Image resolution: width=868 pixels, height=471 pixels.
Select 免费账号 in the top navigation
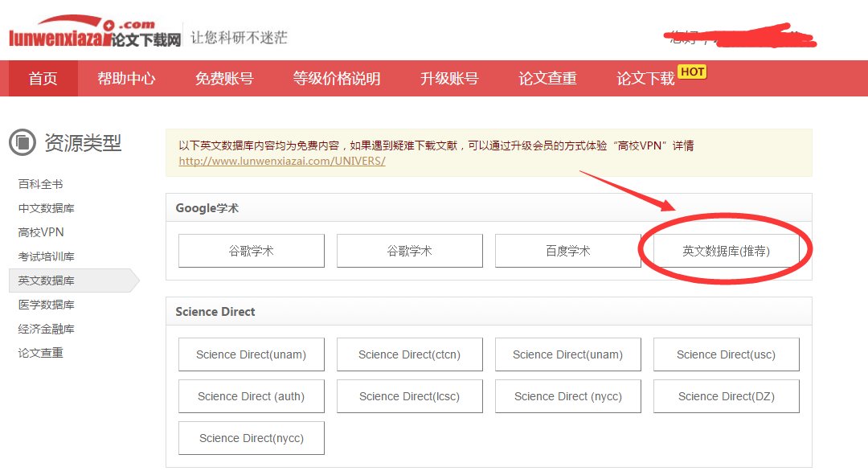click(224, 79)
